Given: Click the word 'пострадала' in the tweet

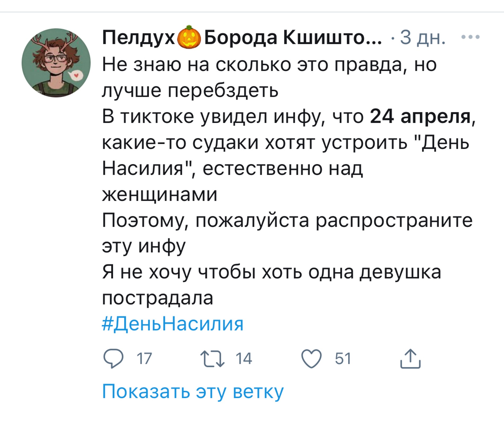Looking at the screenshot, I should 158,298.
